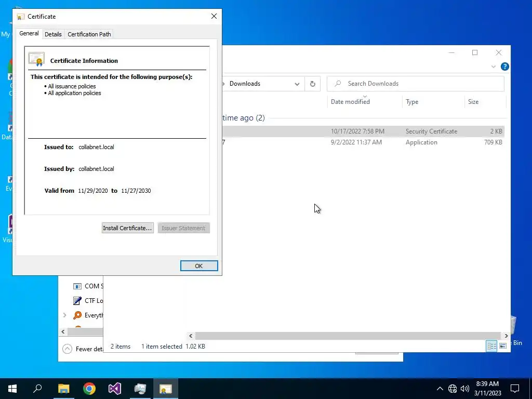This screenshot has width=532, height=399.
Task: Close the Certificate dialog
Action: click(x=214, y=16)
